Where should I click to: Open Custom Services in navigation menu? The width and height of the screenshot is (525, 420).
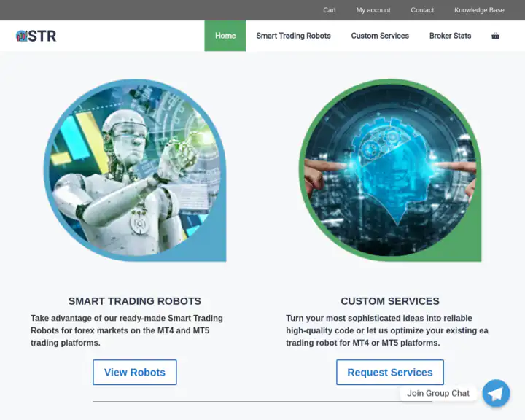coord(380,36)
